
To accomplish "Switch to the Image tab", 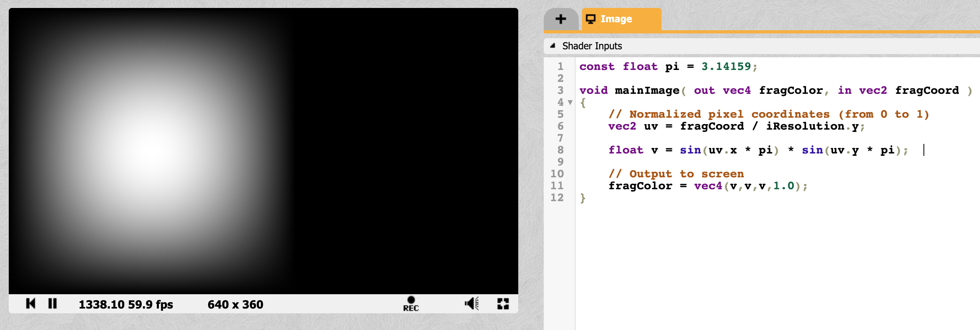I will pos(621,19).
